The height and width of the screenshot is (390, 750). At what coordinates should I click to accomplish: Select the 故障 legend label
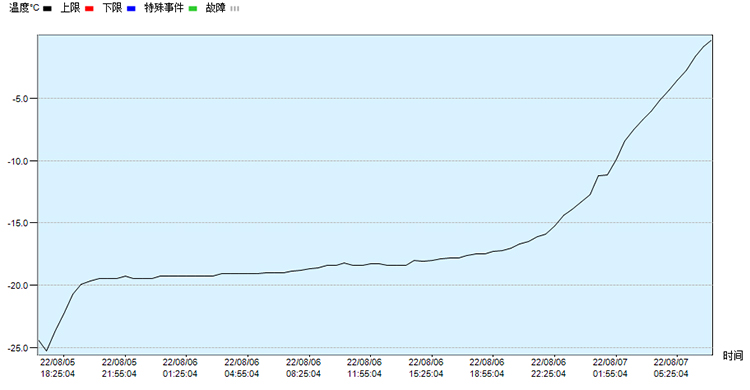[x=215, y=8]
